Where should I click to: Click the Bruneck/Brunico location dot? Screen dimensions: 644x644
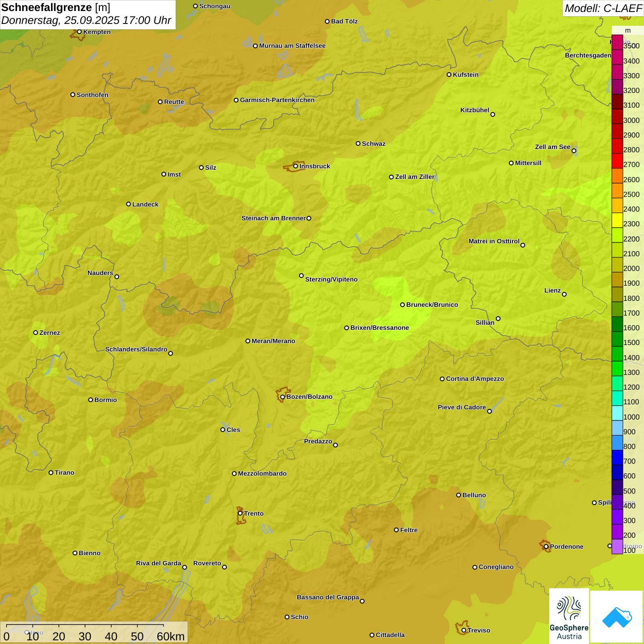point(402,305)
